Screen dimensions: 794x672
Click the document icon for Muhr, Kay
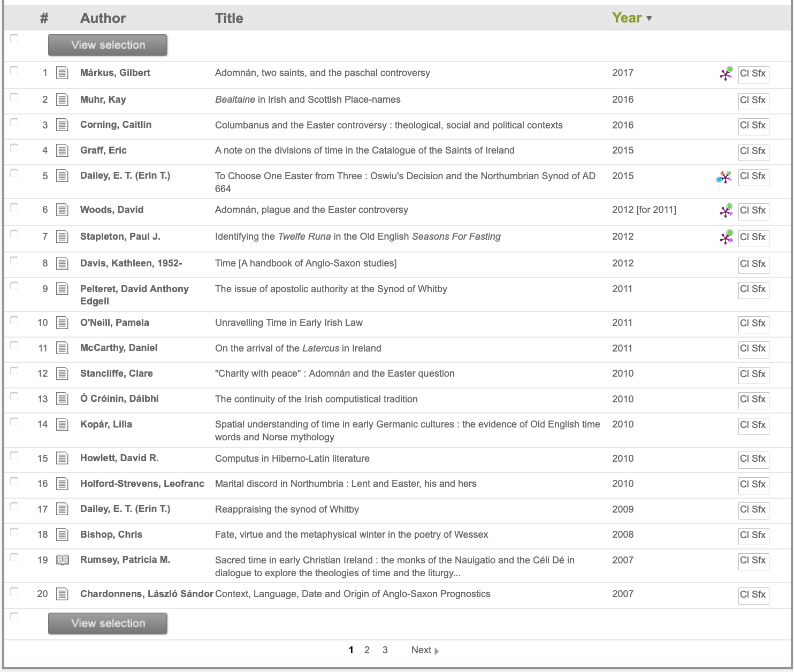(x=63, y=100)
